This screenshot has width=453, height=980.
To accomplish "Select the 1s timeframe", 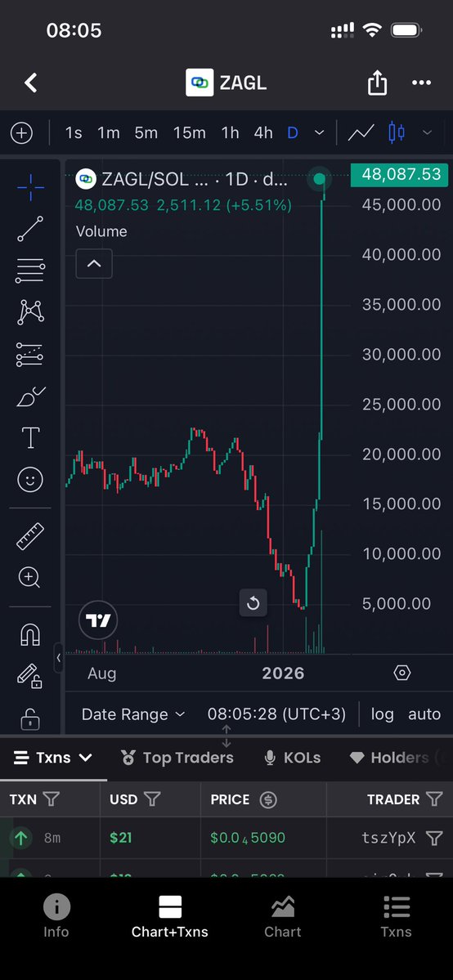I will [74, 132].
